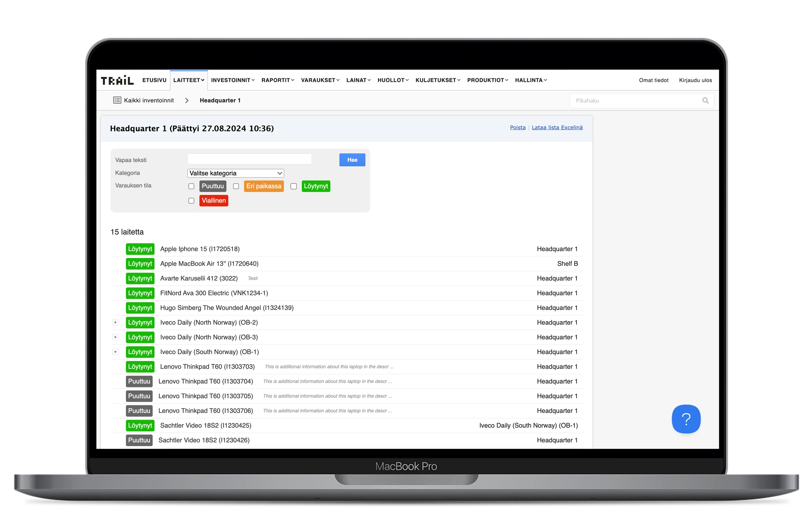
Task: Click Löytynyt badge on Apple Iphone 15 row
Action: click(x=140, y=249)
